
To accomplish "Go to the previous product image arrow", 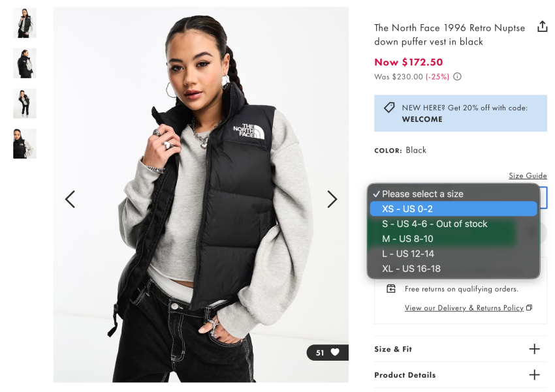I will (70, 199).
